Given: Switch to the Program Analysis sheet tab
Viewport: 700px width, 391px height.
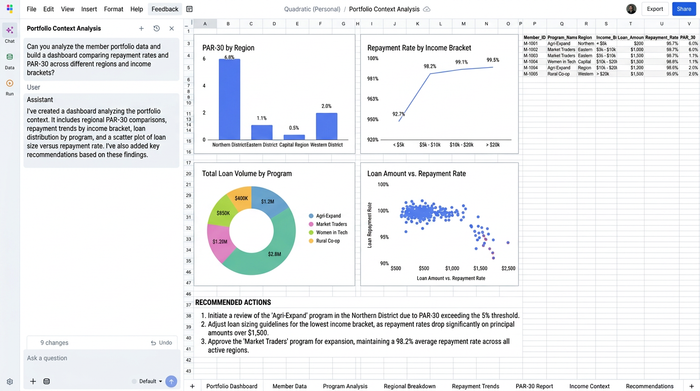Looking at the screenshot, I should 345,386.
